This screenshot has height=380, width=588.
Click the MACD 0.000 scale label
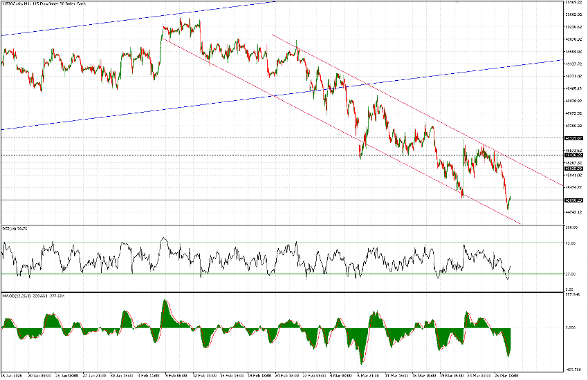coord(572,328)
